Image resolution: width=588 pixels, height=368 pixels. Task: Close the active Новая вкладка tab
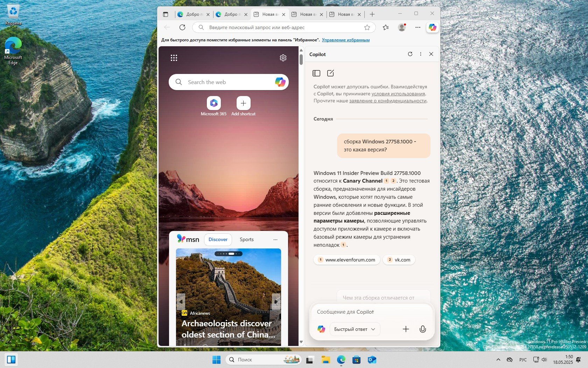coord(283,14)
